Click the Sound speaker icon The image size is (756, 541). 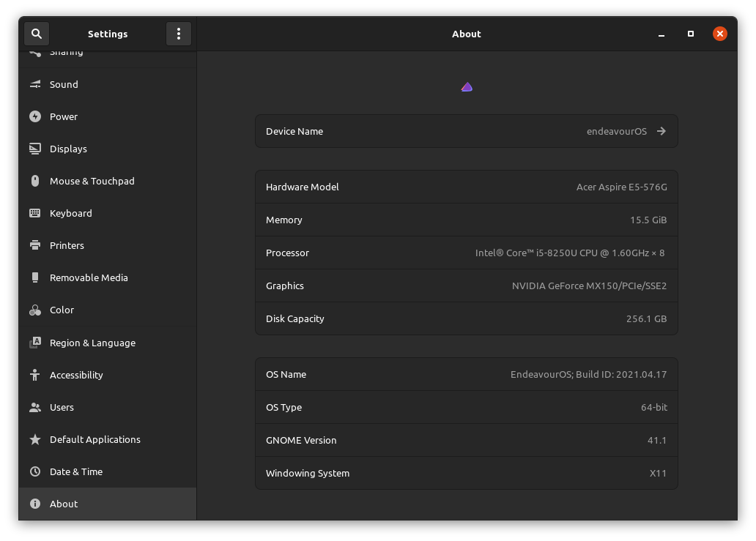(x=35, y=84)
